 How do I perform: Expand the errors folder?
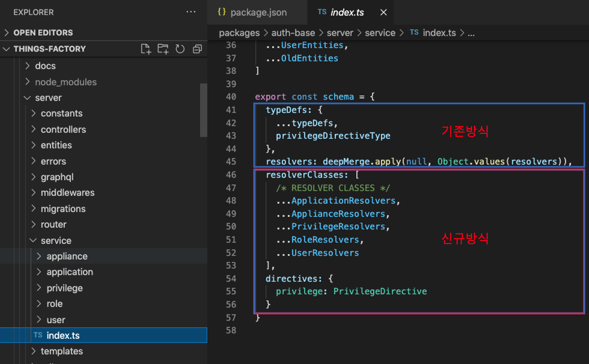104,161
